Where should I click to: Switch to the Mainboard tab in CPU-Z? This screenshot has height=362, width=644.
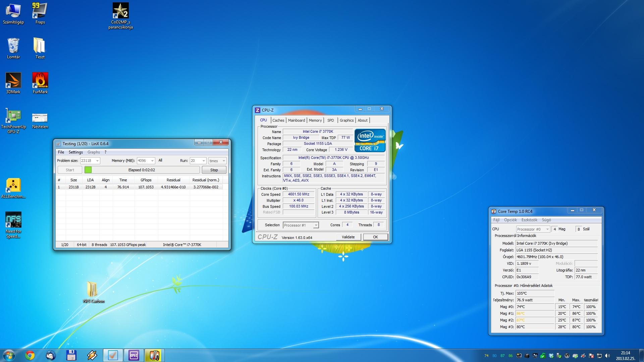coord(297,120)
